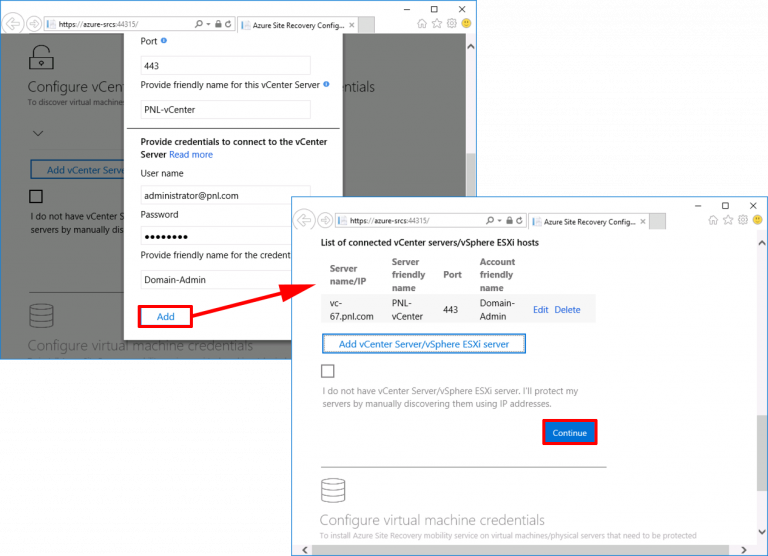Click Back arrow in front browser window
Image resolution: width=768 pixels, height=556 pixels.
pos(304,220)
